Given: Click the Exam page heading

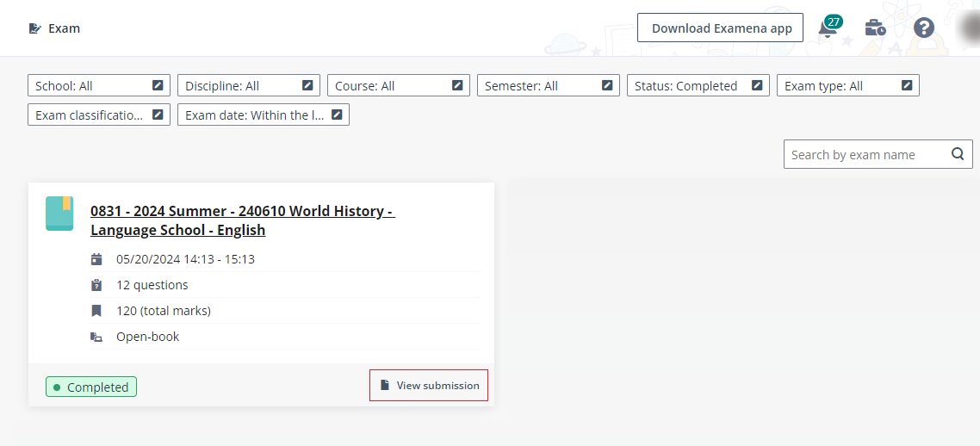Looking at the screenshot, I should coord(65,28).
